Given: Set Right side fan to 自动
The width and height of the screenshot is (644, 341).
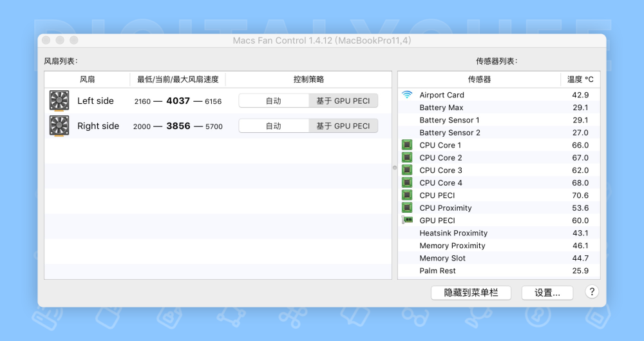Looking at the screenshot, I should (x=274, y=126).
